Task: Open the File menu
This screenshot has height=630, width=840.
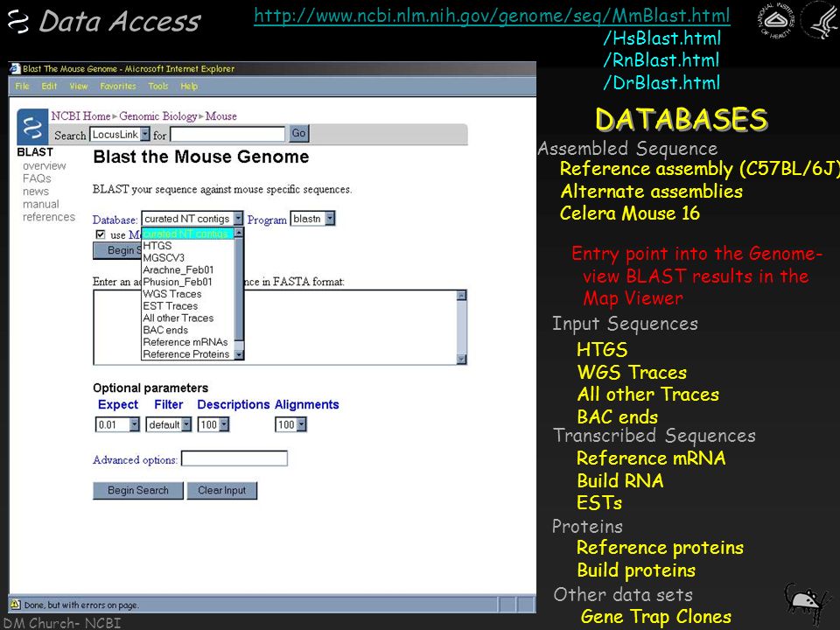Action: click(x=23, y=87)
